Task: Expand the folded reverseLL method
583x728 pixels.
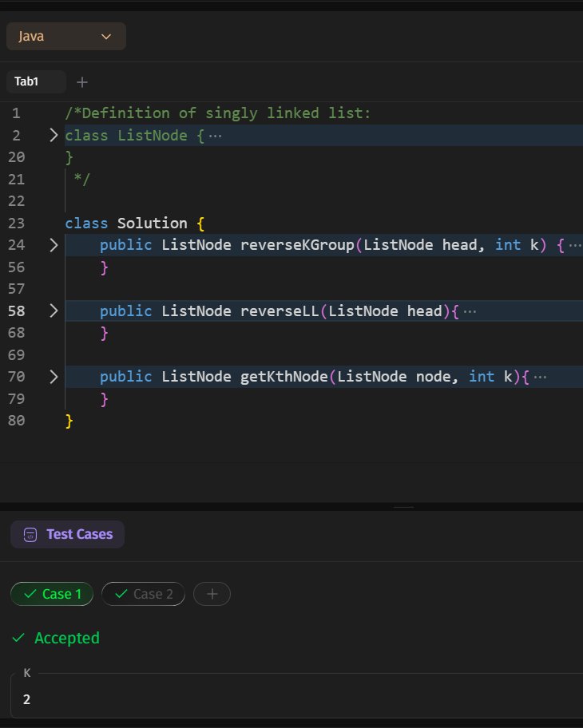Action: 54,311
